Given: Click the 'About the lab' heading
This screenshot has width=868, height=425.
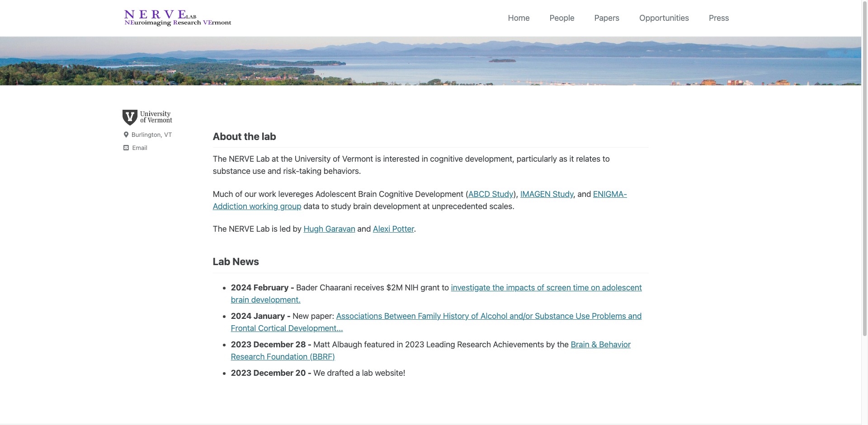Looking at the screenshot, I should (244, 136).
